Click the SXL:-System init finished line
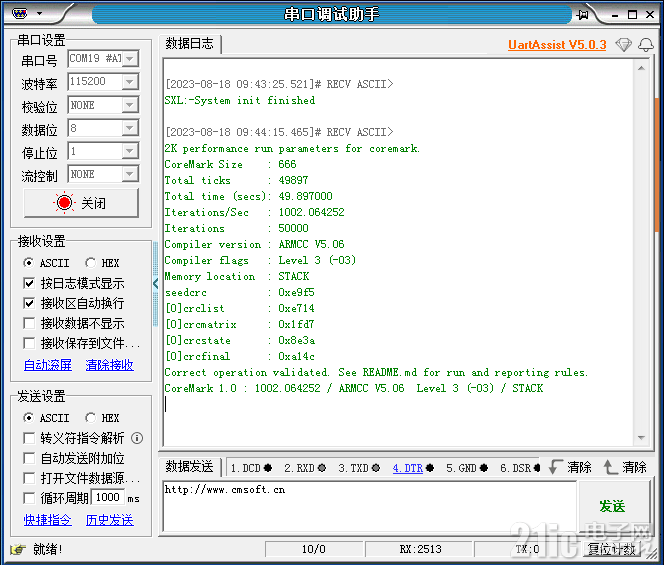Image resolution: width=664 pixels, height=565 pixels. coord(240,100)
